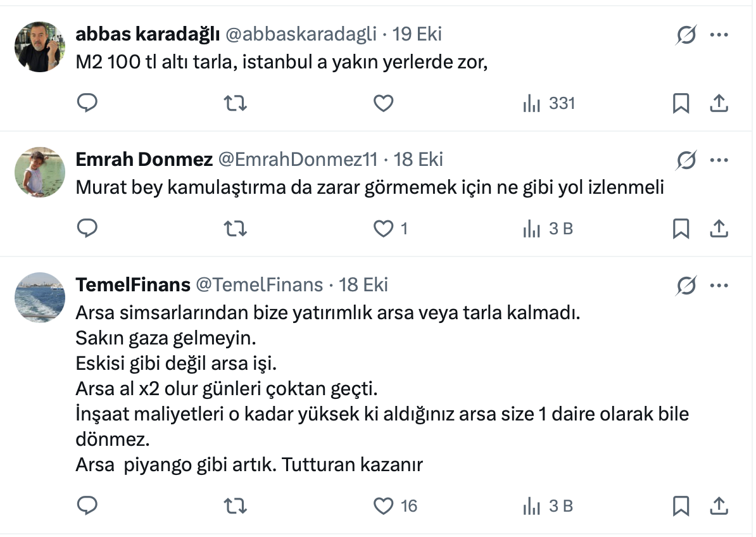This screenshot has height=537, width=756.
Task: Open the 18 Eki timestamp on TemelFinans's tweet
Action: [364, 285]
